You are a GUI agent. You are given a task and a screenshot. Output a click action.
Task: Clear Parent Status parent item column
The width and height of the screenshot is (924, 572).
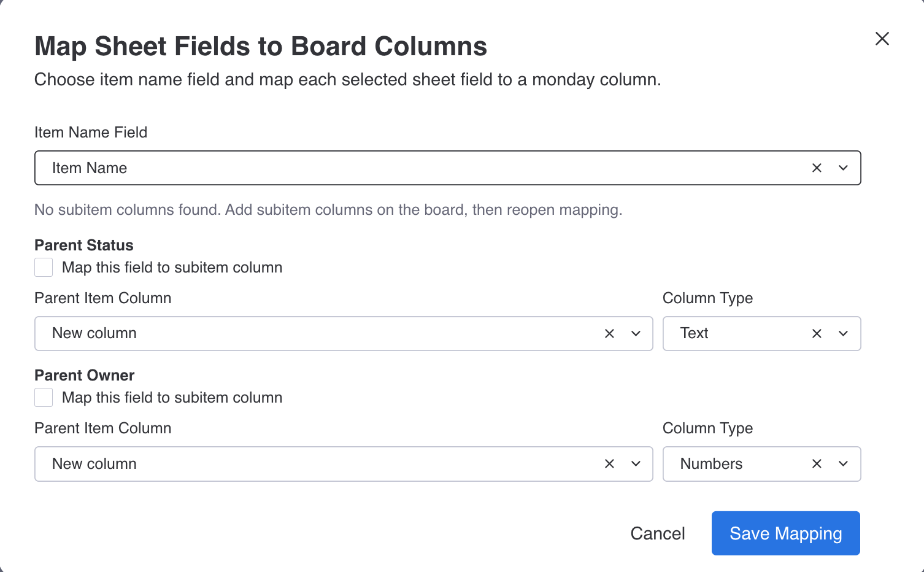[x=609, y=334]
